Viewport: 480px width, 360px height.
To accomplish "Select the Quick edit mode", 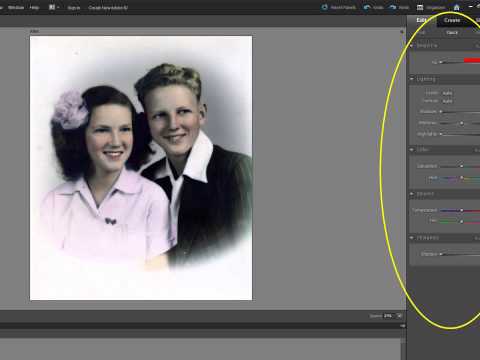I will (x=452, y=33).
